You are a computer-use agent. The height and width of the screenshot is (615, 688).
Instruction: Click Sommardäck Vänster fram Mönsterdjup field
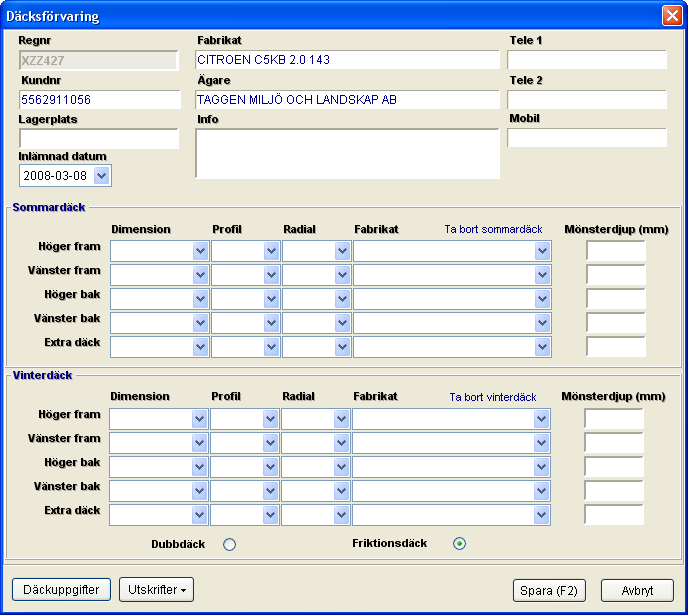pyautogui.click(x=616, y=275)
